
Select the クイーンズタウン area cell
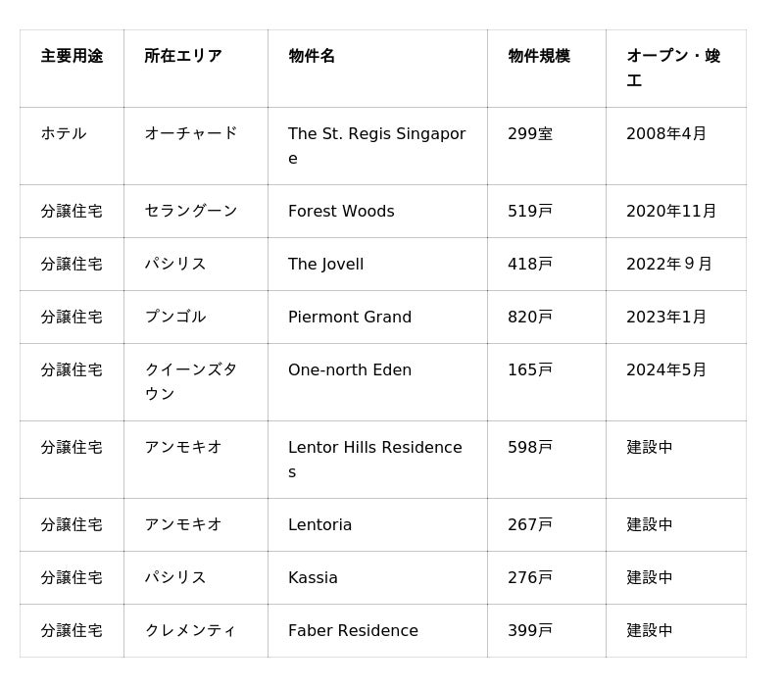click(191, 382)
